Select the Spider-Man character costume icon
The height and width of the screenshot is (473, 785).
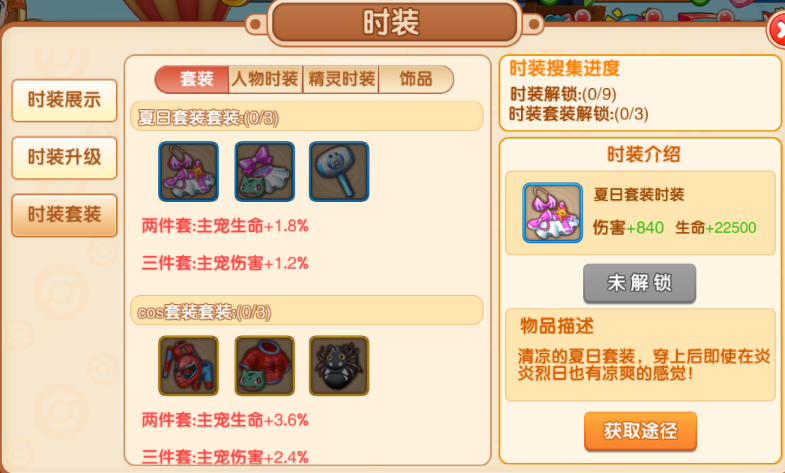(x=188, y=366)
